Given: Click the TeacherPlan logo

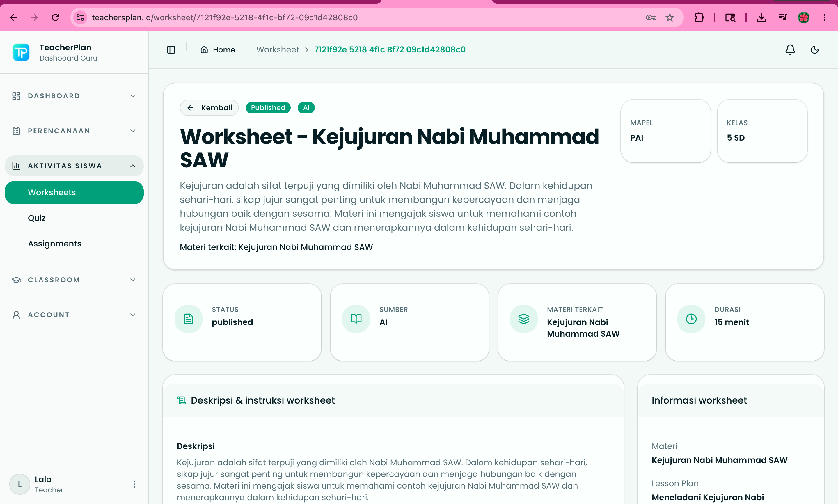Looking at the screenshot, I should (x=21, y=52).
